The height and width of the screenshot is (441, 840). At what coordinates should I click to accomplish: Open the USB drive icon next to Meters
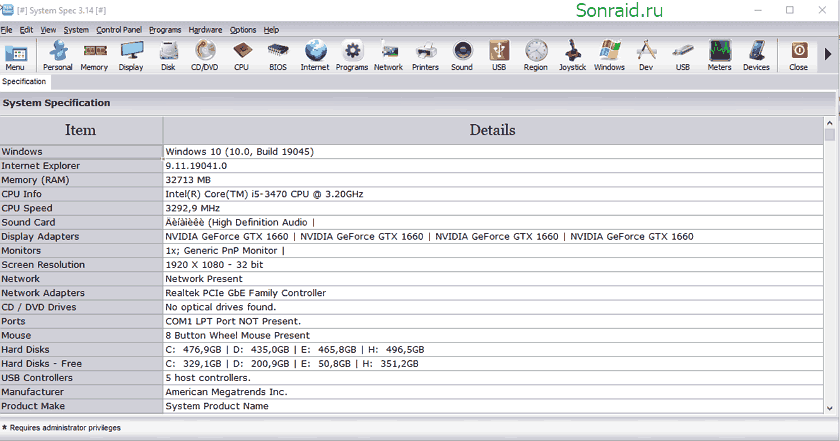[682, 56]
